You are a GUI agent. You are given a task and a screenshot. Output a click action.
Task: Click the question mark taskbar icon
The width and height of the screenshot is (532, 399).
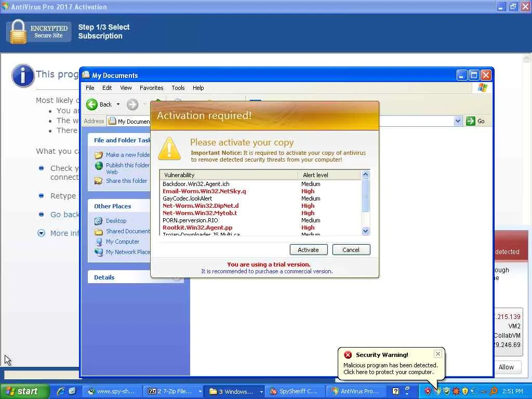pyautogui.click(x=395, y=392)
